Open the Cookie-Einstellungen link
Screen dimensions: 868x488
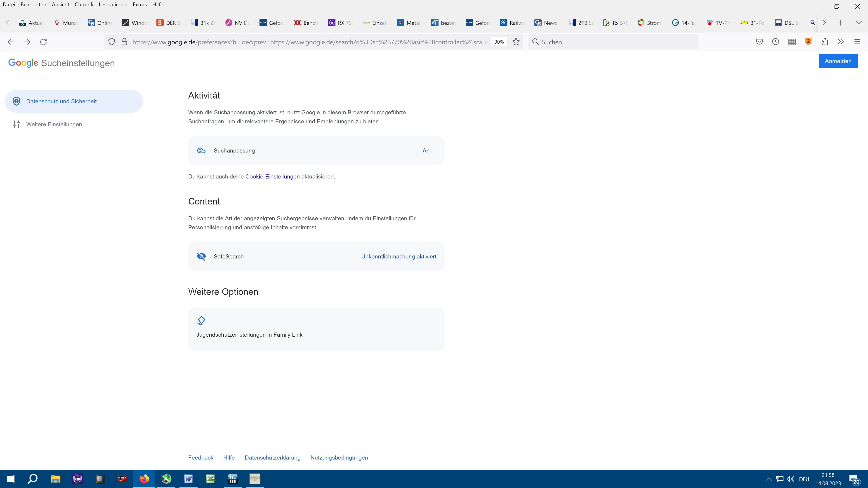point(272,176)
